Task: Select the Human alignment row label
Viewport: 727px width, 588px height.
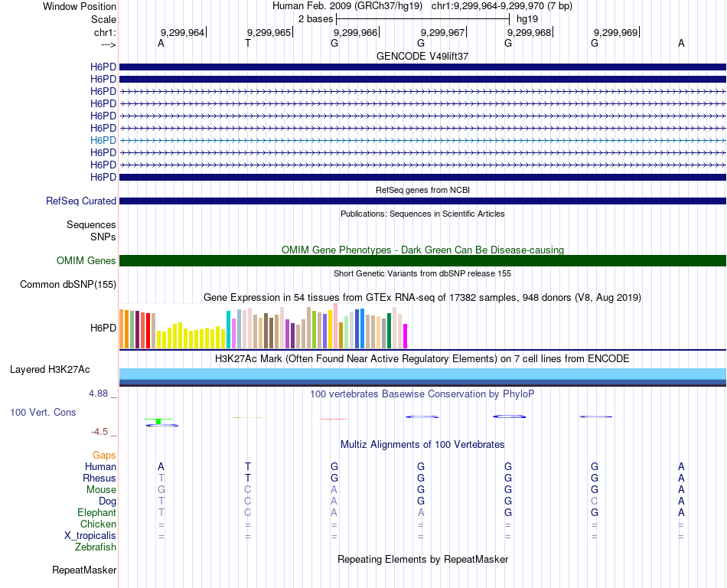Action: [x=100, y=467]
